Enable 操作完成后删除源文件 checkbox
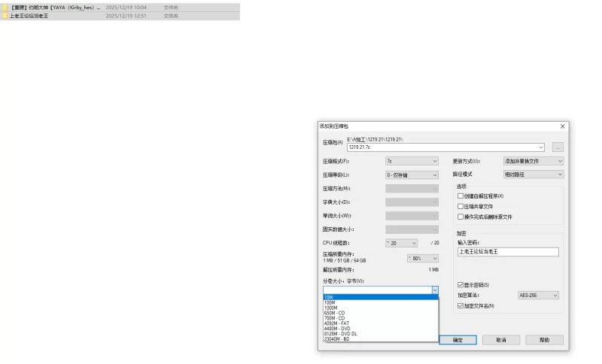 coord(461,217)
